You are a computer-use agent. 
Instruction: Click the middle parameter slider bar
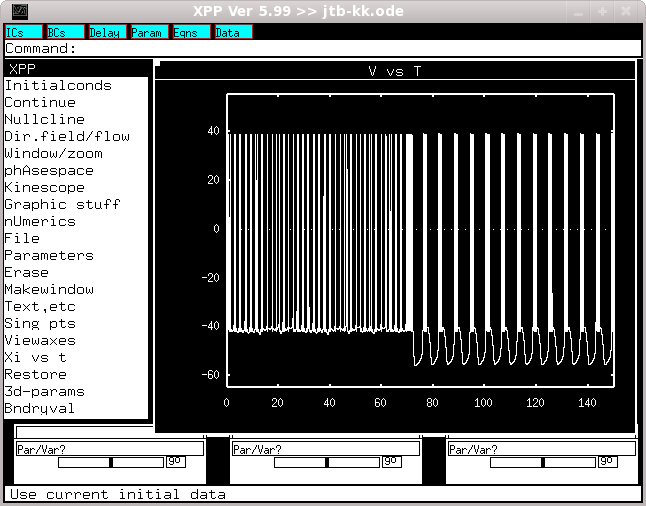tap(327, 462)
